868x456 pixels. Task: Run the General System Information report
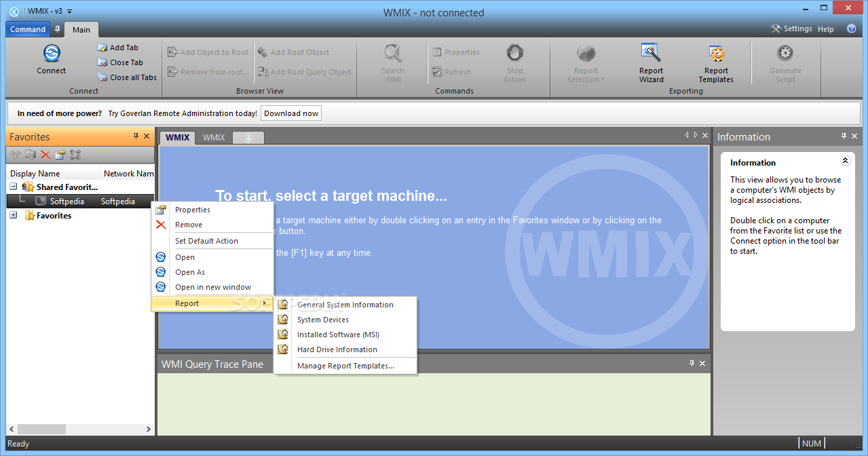(x=345, y=305)
